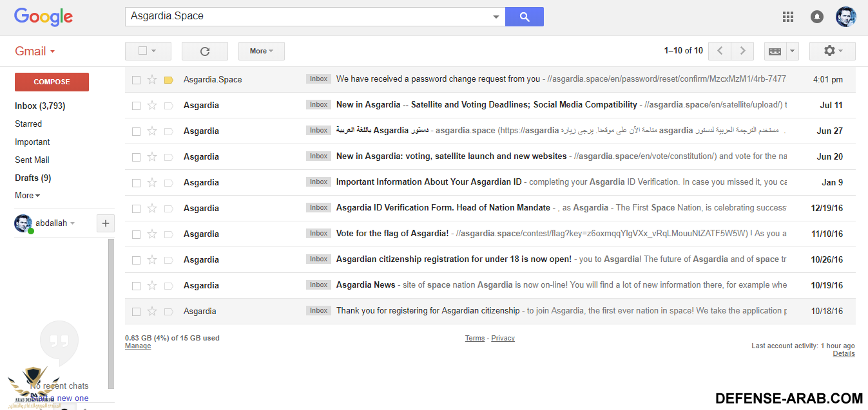Open email 'Asgardian citizenship registration for under 18'
868x410 pixels.
454,259
